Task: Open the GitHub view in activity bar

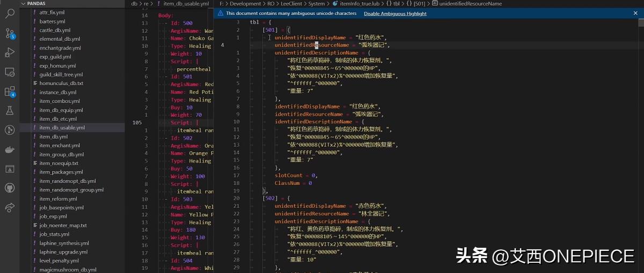Action: [x=10, y=188]
